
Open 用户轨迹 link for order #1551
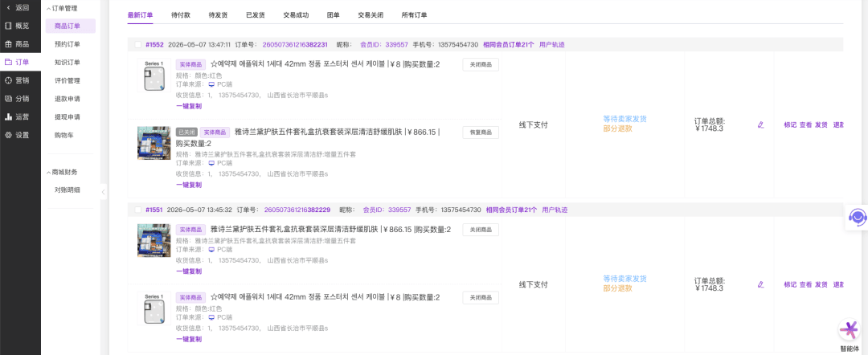[555, 210]
